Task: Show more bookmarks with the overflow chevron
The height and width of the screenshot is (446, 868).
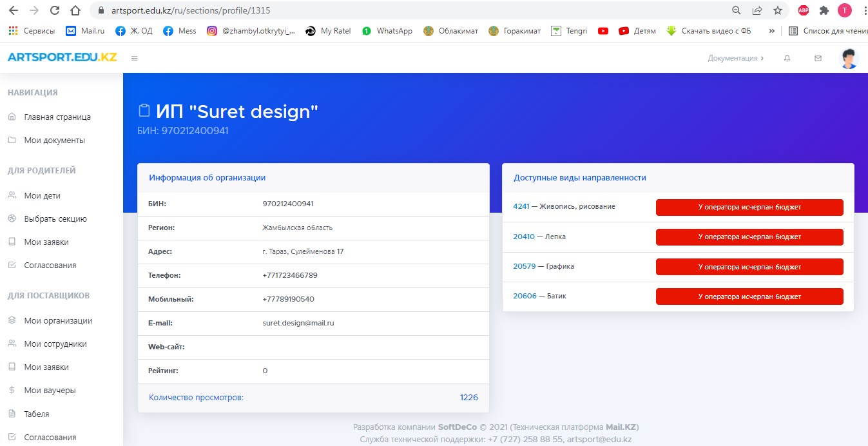Action: coord(771,31)
